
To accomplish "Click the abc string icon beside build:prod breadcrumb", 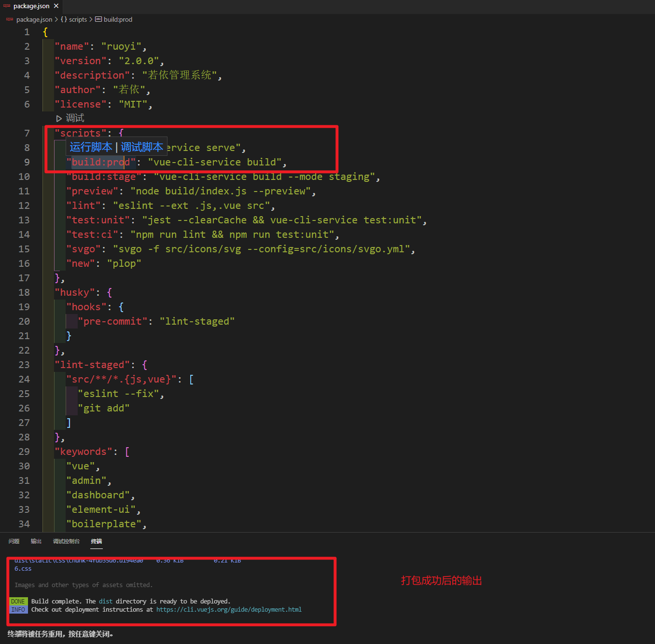I will (x=98, y=19).
